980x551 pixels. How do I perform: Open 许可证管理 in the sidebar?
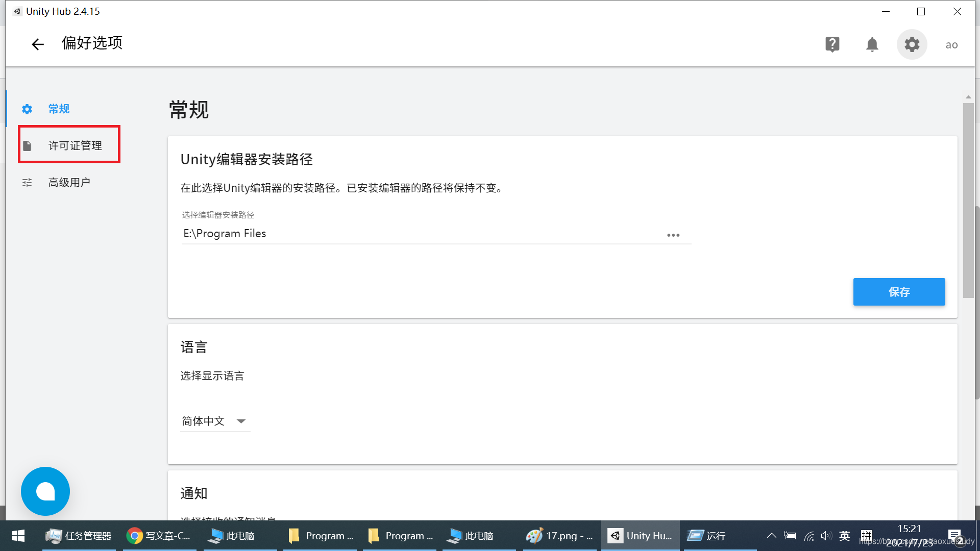(75, 145)
